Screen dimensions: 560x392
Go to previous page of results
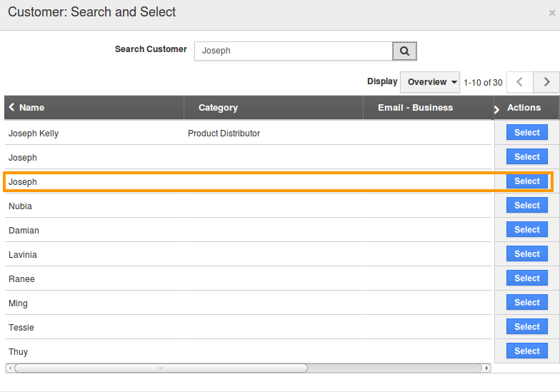(x=520, y=82)
